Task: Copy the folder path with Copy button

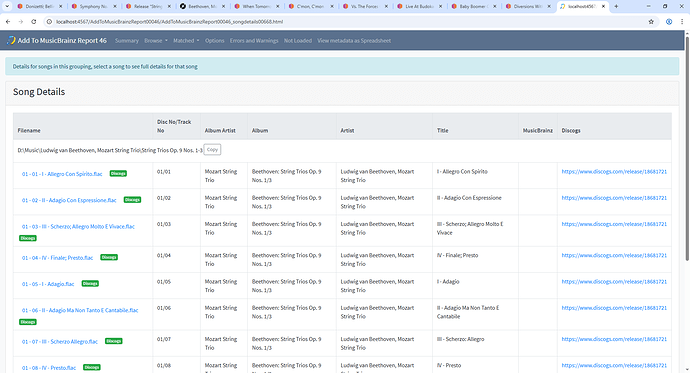Action: point(212,150)
